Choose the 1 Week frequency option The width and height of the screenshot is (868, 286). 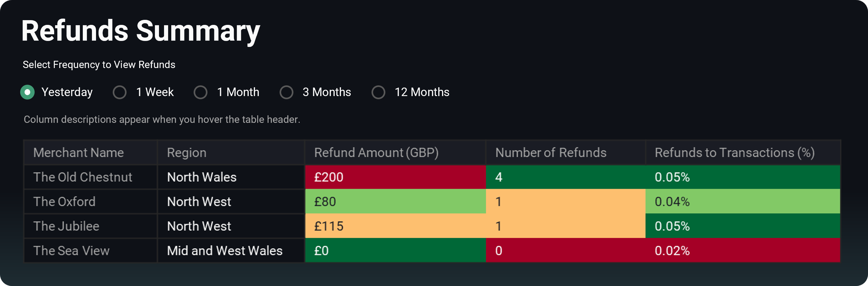(120, 92)
